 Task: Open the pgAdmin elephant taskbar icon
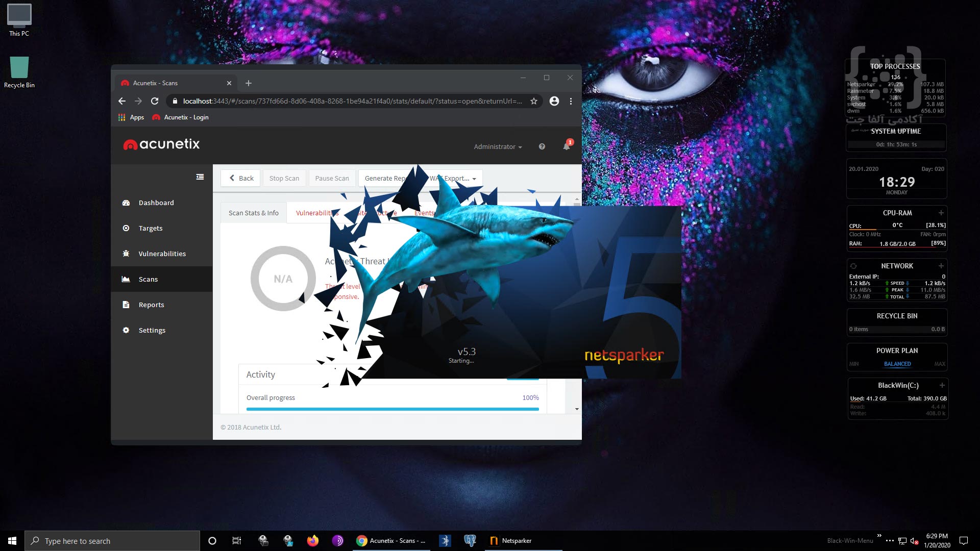click(470, 541)
